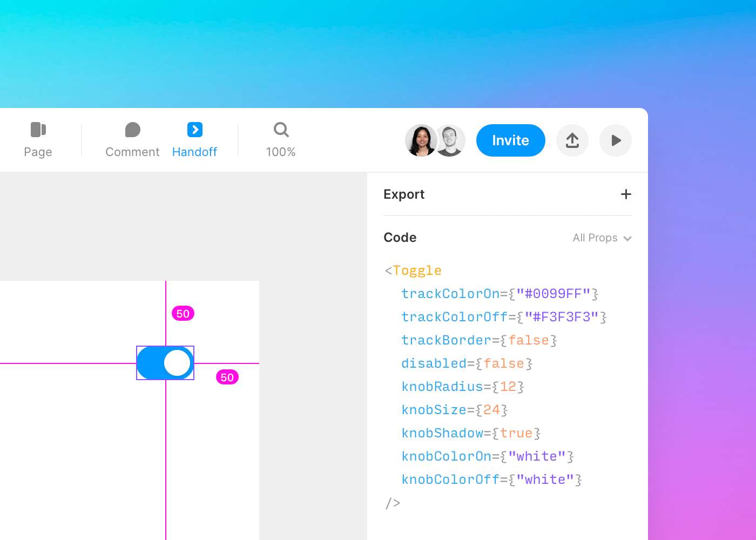Open the 100% zoom control
756x540 pixels.
coord(281,140)
